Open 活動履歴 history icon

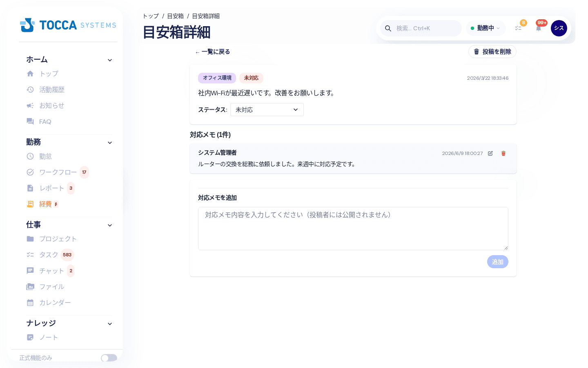30,90
